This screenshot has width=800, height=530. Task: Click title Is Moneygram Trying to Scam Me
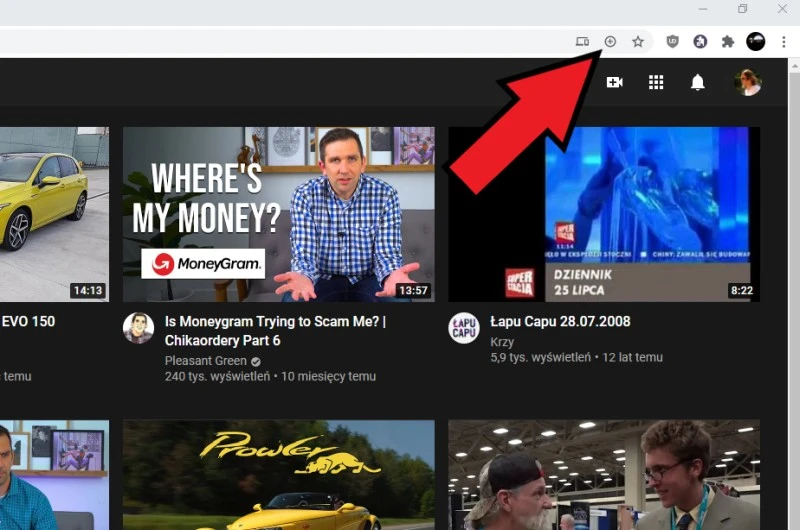[275, 331]
